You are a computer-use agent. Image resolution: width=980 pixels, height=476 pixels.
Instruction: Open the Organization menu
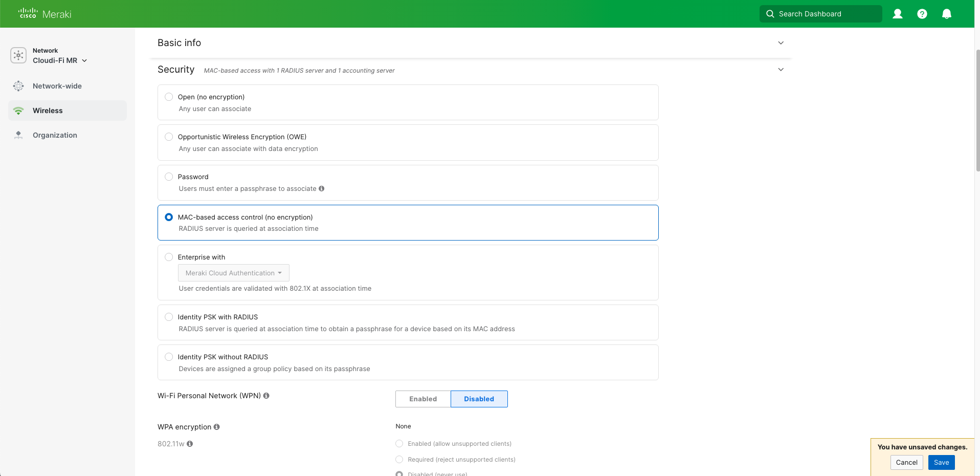pyautogui.click(x=55, y=135)
